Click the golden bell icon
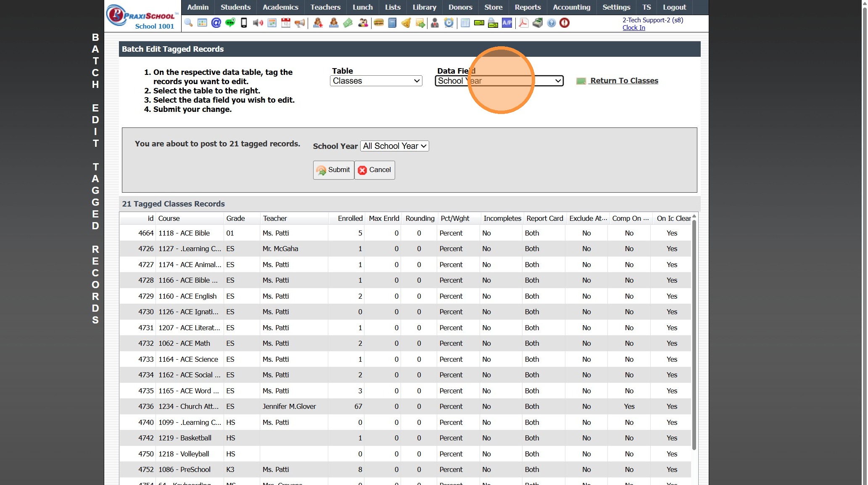The height and width of the screenshot is (485, 868). coord(406,23)
